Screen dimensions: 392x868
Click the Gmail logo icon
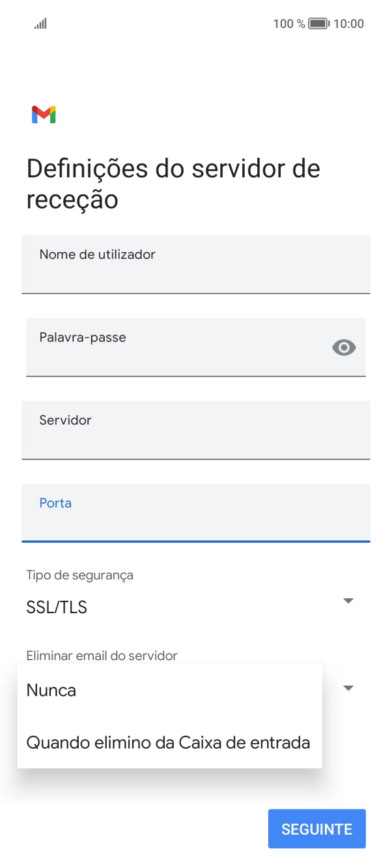pyautogui.click(x=43, y=114)
